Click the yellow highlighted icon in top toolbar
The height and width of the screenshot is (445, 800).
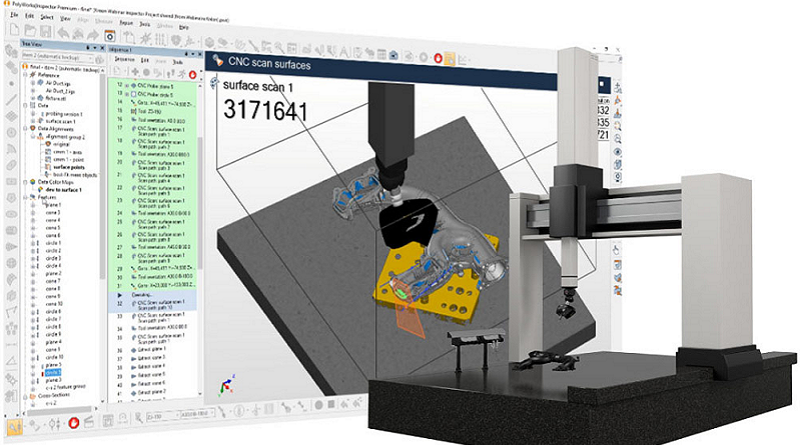(449, 59)
